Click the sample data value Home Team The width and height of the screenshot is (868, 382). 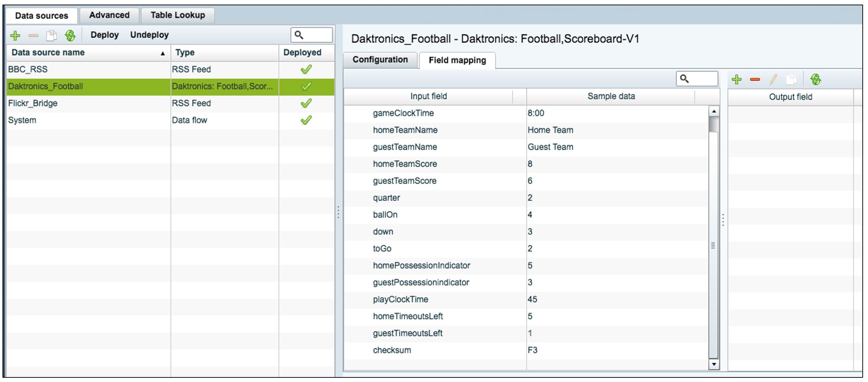click(550, 130)
